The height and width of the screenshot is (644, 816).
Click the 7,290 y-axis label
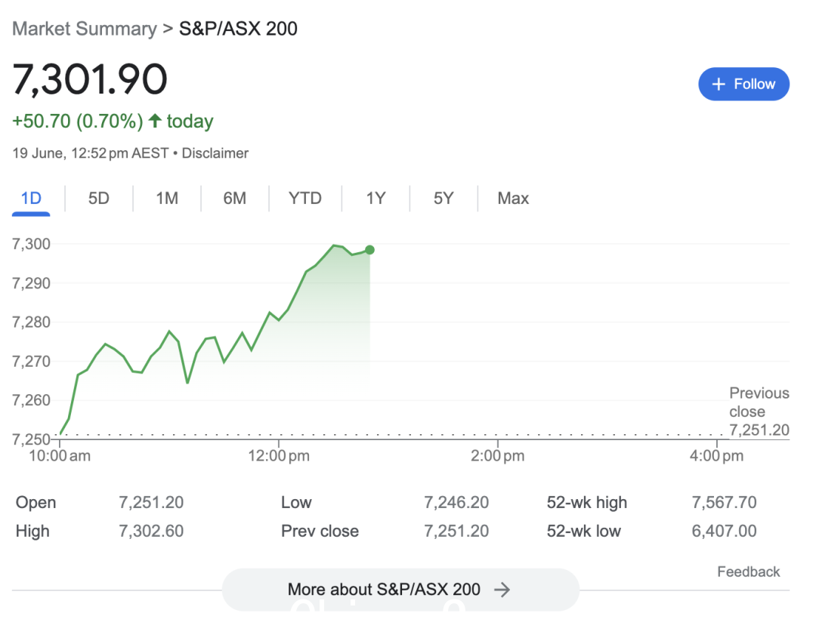pyautogui.click(x=31, y=284)
